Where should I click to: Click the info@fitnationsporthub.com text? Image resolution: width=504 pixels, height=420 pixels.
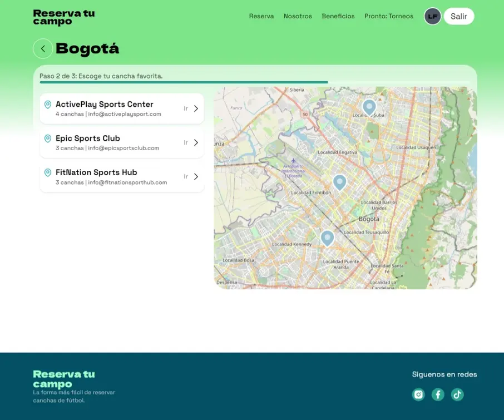coord(127,182)
